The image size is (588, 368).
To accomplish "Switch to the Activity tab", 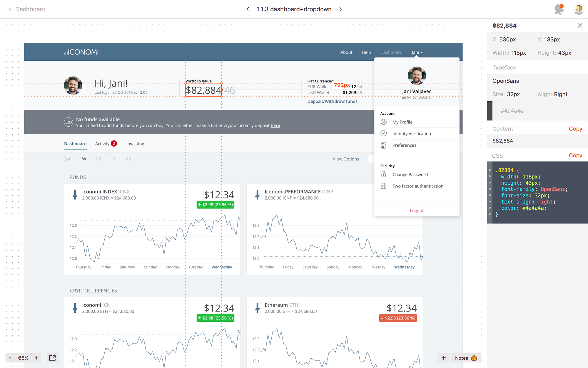I will pyautogui.click(x=102, y=144).
